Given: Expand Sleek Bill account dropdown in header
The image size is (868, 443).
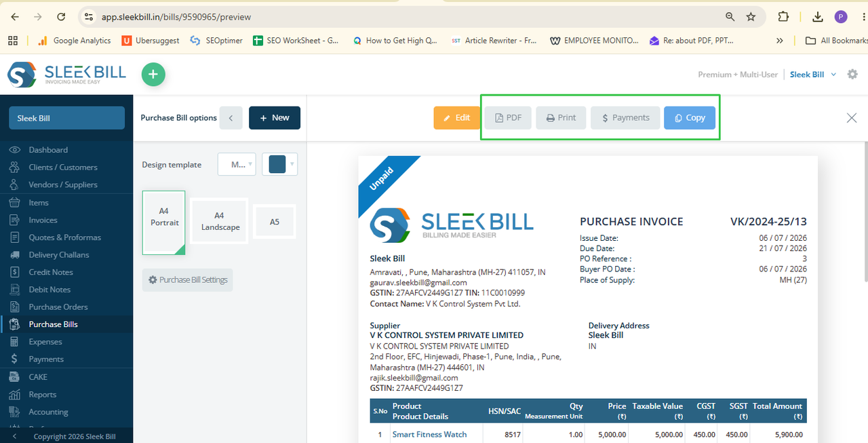Looking at the screenshot, I should point(813,75).
